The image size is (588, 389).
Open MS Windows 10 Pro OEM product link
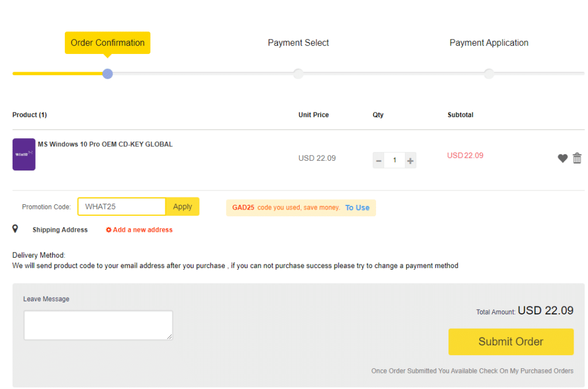tap(106, 144)
